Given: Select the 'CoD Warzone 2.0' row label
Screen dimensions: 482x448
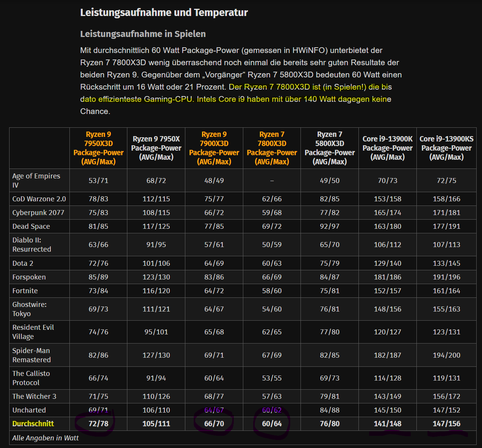Looking at the screenshot, I should pos(39,199).
